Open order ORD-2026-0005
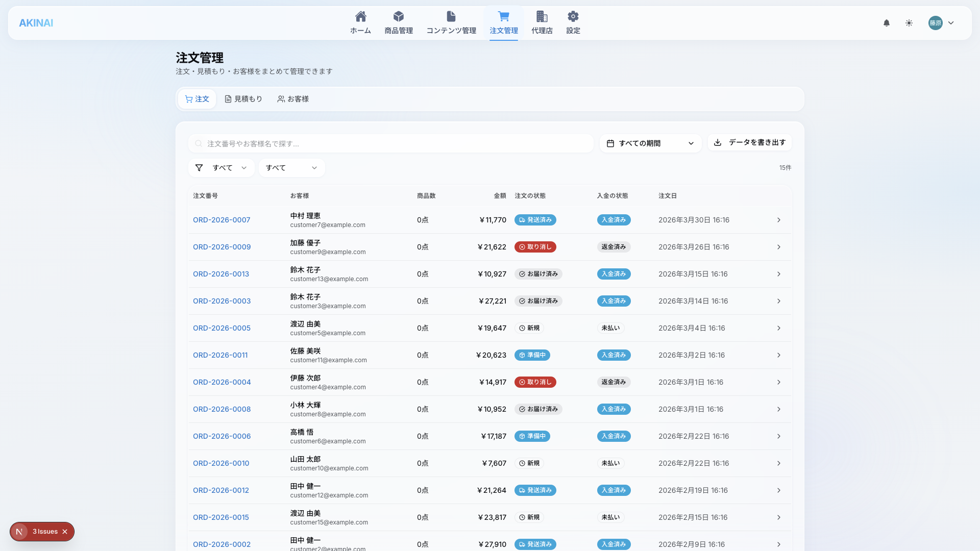980x551 pixels. click(x=222, y=328)
